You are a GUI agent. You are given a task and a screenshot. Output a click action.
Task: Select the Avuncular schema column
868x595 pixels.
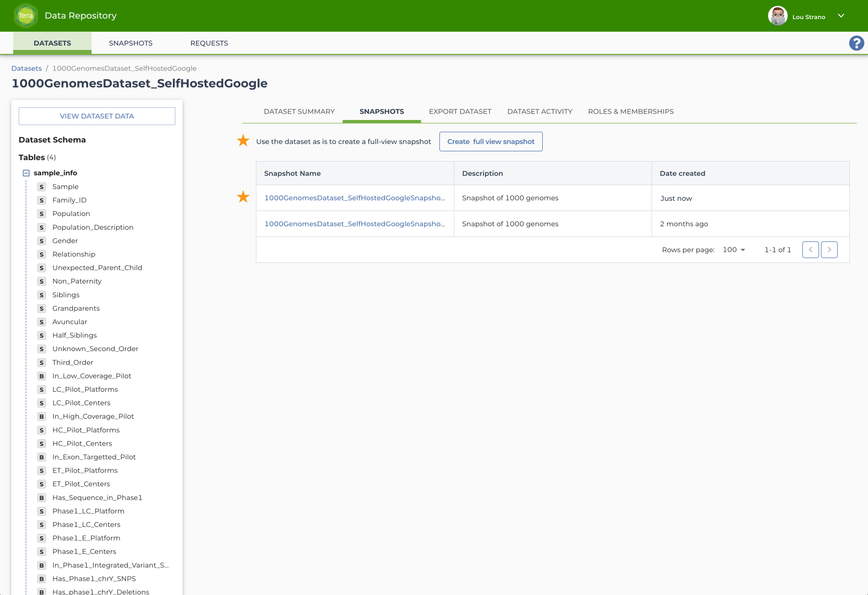coord(70,322)
